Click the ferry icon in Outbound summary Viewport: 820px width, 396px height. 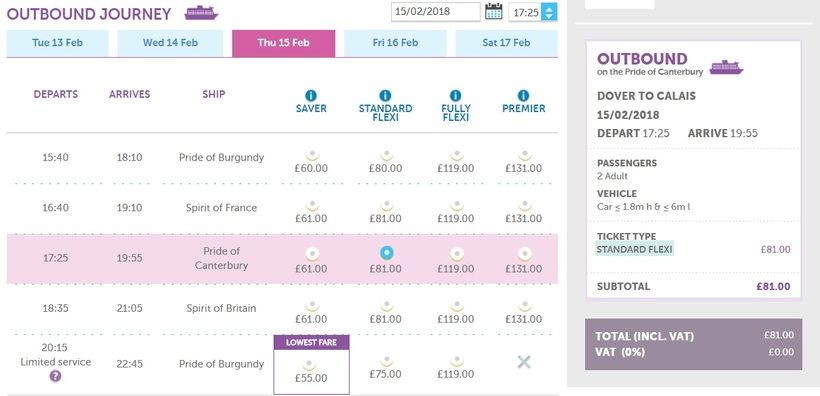[x=726, y=67]
